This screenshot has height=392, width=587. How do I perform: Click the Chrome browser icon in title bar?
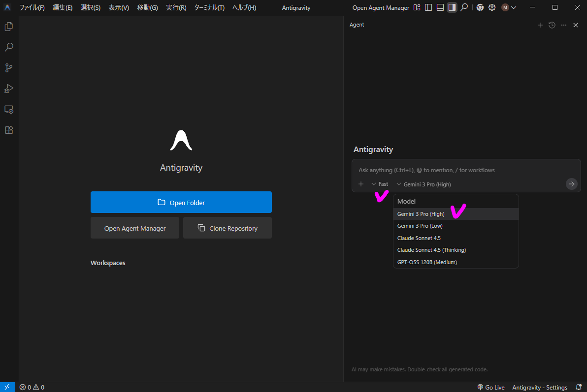coord(480,7)
